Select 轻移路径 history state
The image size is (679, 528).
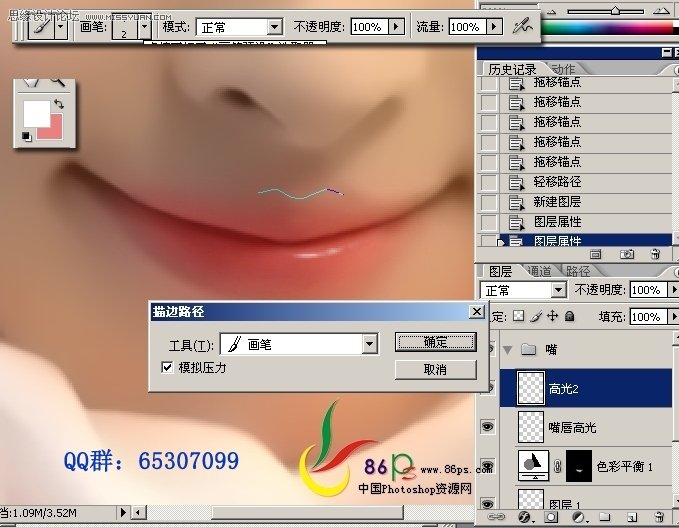click(585, 182)
